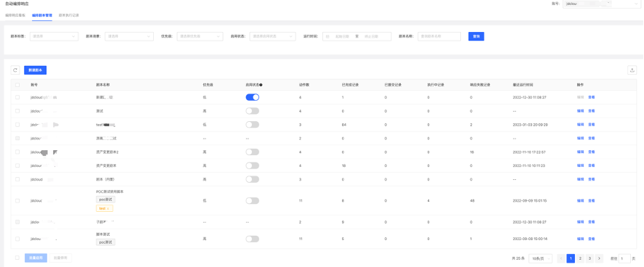
Task: Open the 剧本场景 dropdown
Action: tap(129, 36)
